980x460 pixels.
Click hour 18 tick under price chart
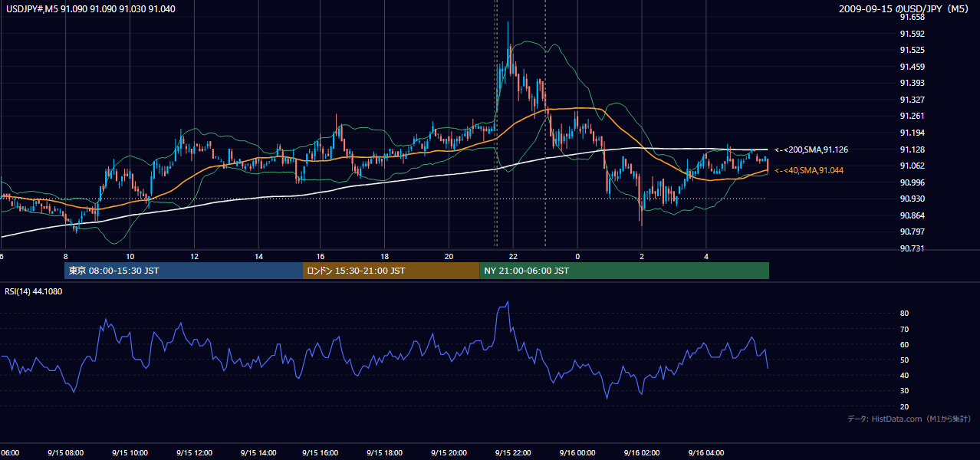385,256
